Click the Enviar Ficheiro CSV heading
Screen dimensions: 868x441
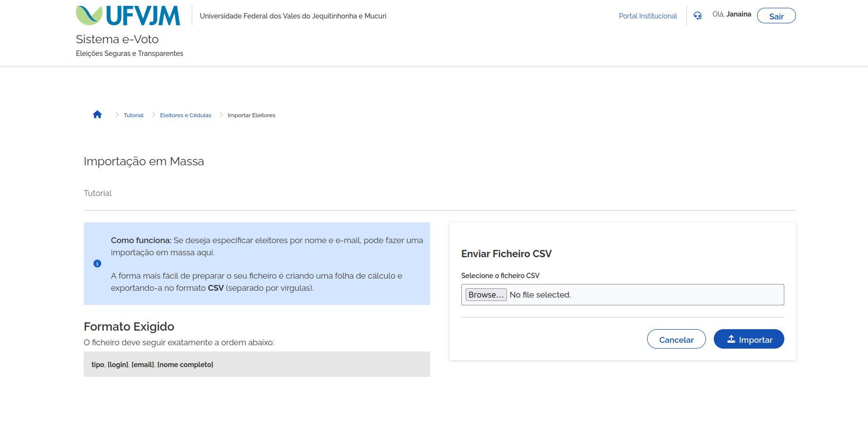tap(506, 254)
